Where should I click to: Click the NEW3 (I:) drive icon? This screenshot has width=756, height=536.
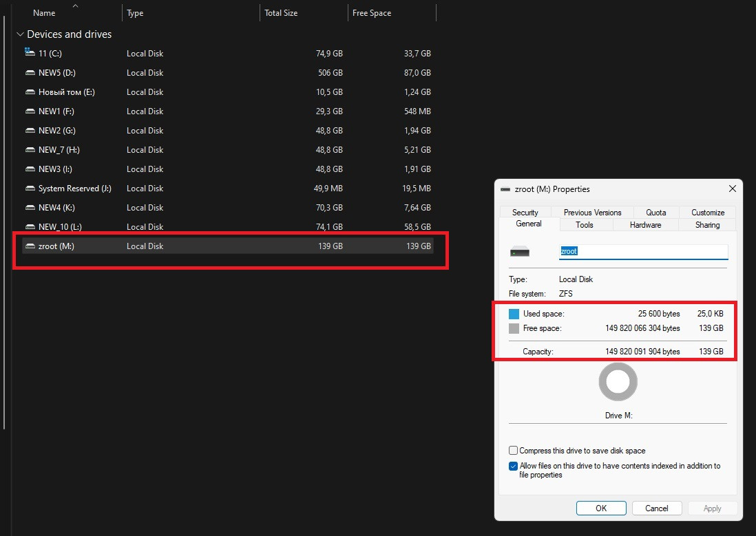coord(30,169)
